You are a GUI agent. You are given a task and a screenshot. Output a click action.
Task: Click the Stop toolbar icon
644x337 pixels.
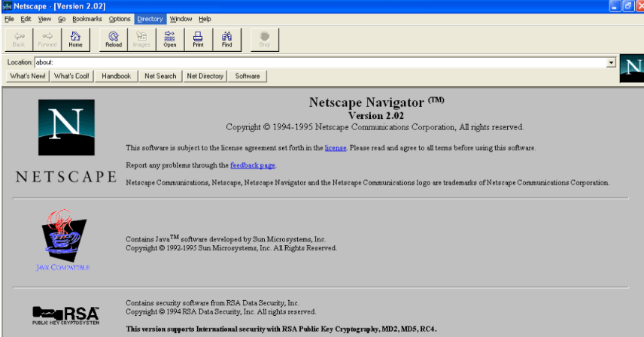[x=265, y=38]
